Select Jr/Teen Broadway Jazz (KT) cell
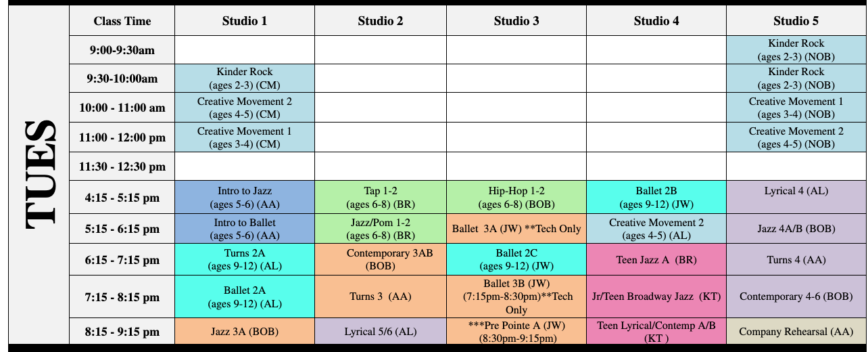 (x=656, y=296)
